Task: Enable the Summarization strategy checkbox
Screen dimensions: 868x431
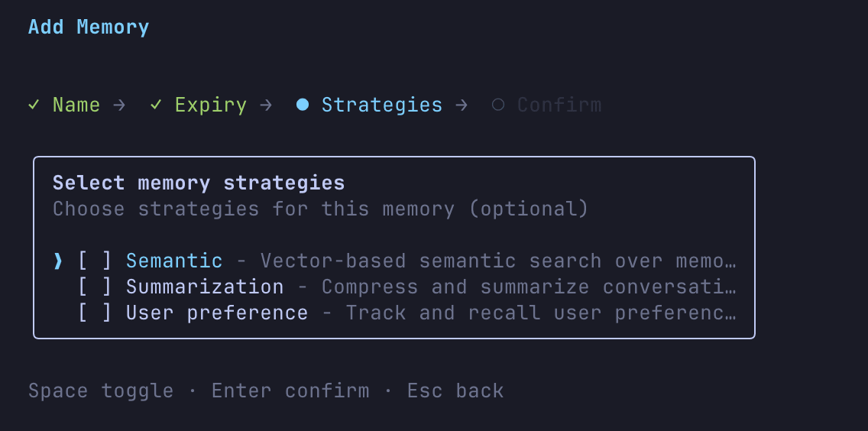Action: (x=95, y=287)
